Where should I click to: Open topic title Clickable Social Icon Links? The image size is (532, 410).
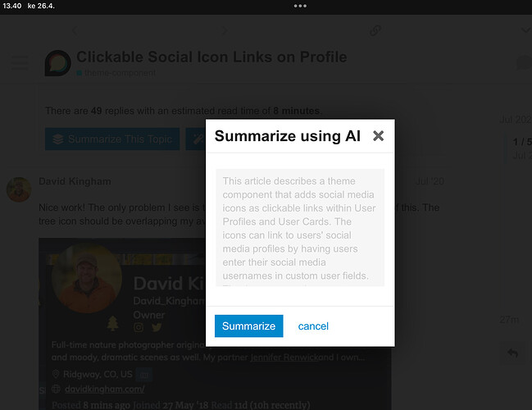tap(211, 57)
